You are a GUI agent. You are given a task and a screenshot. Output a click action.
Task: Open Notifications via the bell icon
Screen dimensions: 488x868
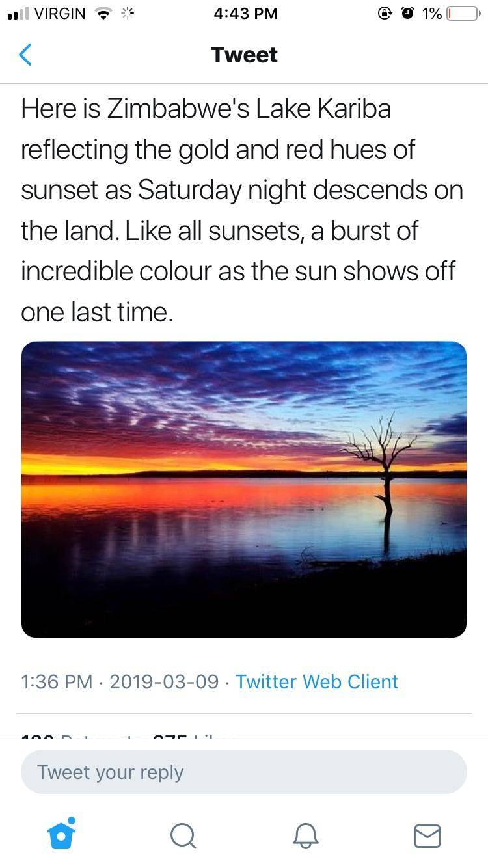coord(305,836)
